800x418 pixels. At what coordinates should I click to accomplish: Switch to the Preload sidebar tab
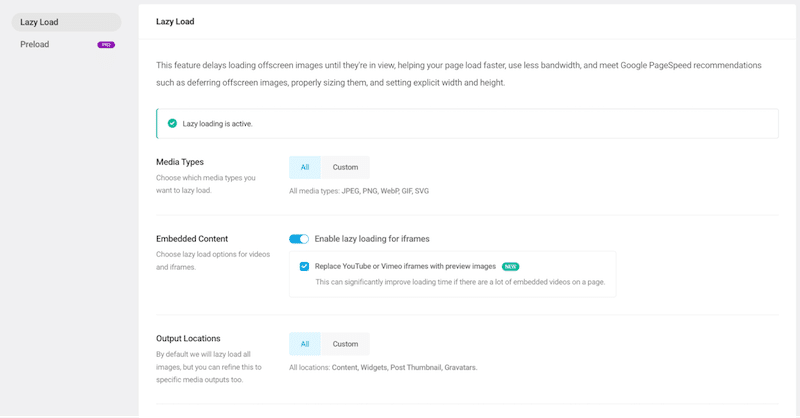(35, 44)
